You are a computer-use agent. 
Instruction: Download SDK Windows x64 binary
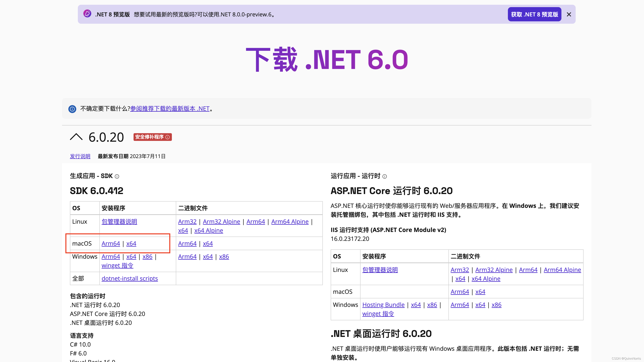point(208,256)
